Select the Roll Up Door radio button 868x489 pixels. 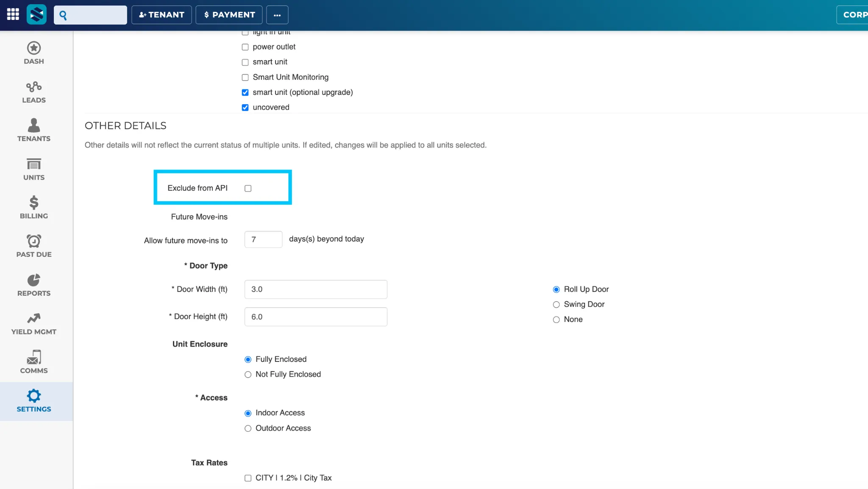coord(556,289)
